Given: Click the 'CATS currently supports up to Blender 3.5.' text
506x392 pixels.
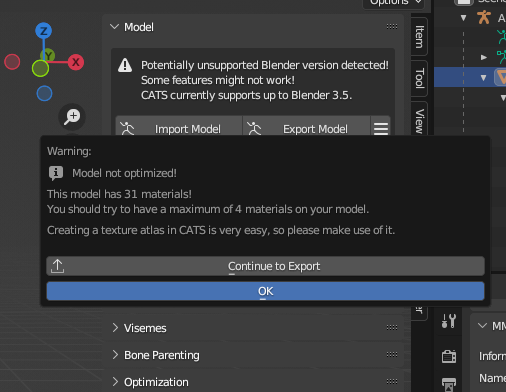Looking at the screenshot, I should click(x=246, y=95).
